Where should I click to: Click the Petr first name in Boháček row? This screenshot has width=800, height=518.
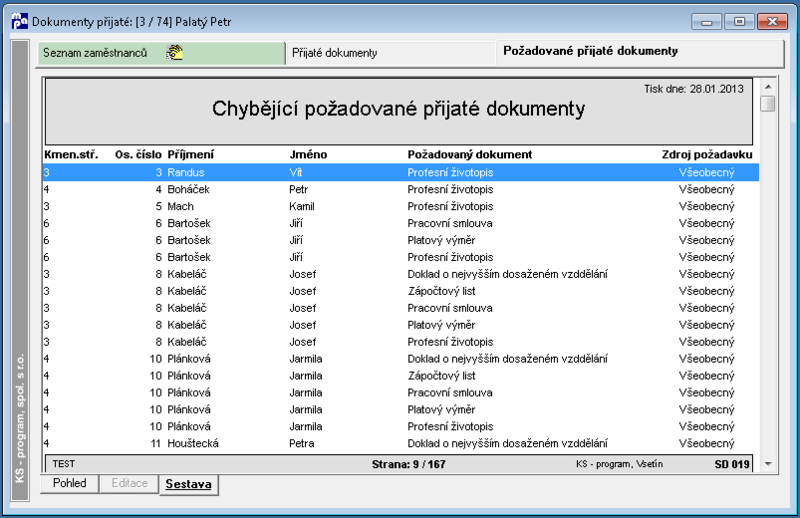(298, 189)
